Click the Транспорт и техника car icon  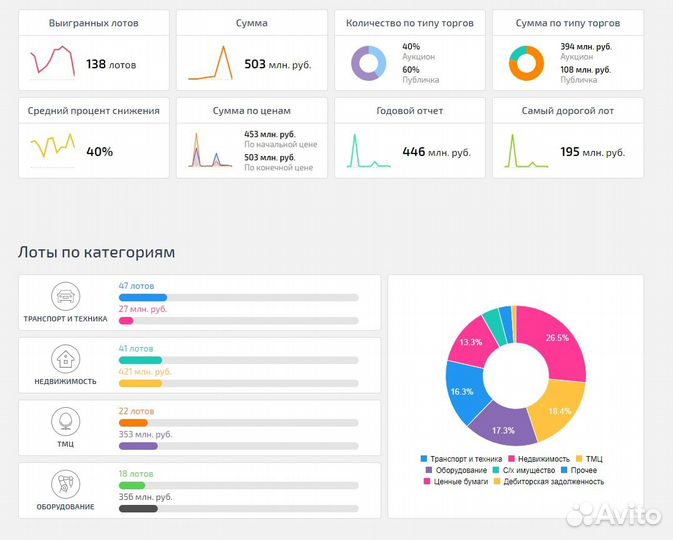(x=65, y=296)
